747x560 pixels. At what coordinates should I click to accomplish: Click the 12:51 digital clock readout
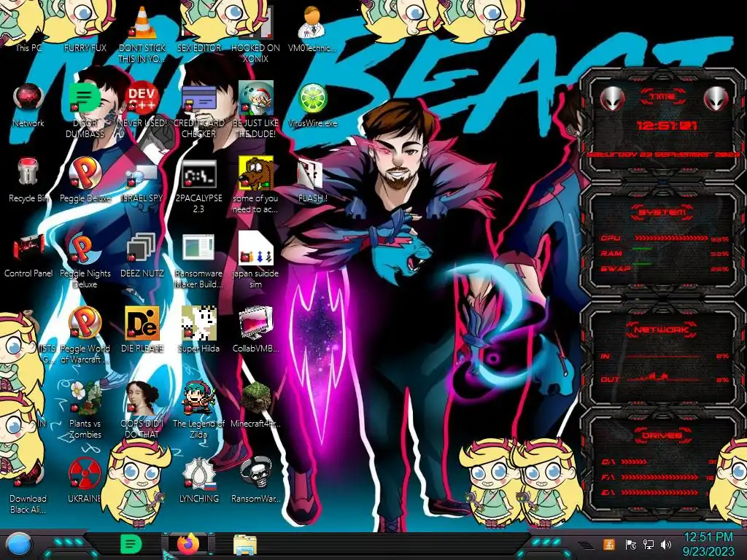[x=667, y=125]
